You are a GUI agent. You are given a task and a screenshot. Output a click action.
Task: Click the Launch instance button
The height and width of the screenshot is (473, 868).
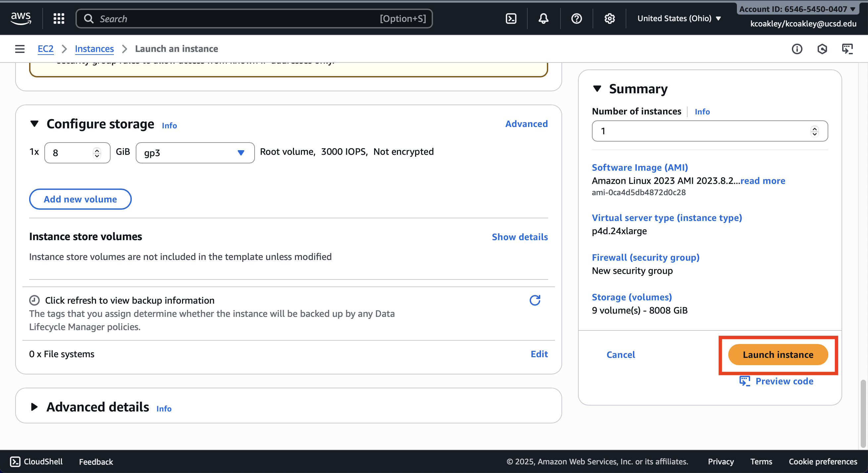click(778, 355)
